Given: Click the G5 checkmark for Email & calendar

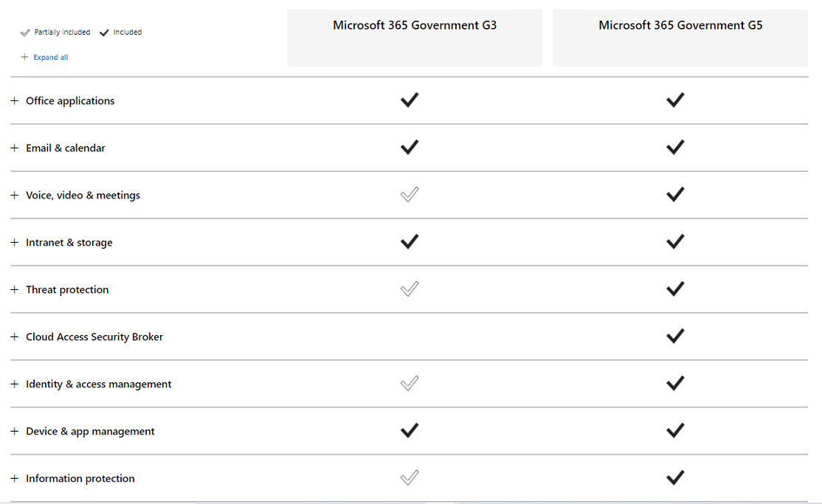Looking at the screenshot, I should tap(675, 148).
